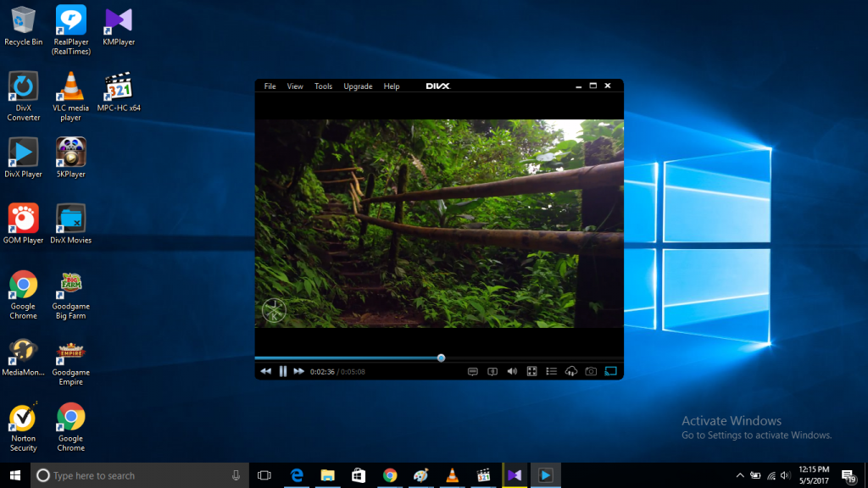Screen dimensions: 868x488
Task: Open the View menu
Action: pyautogui.click(x=295, y=86)
